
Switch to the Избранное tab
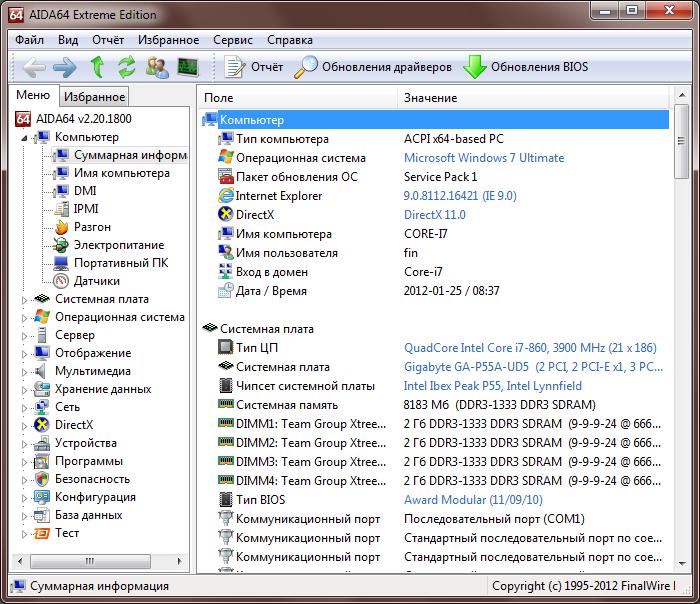pos(94,97)
